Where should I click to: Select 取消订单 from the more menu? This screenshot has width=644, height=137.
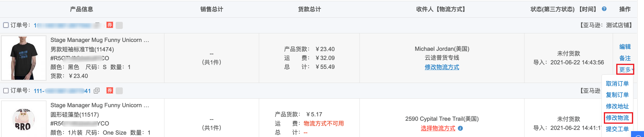(x=617, y=84)
